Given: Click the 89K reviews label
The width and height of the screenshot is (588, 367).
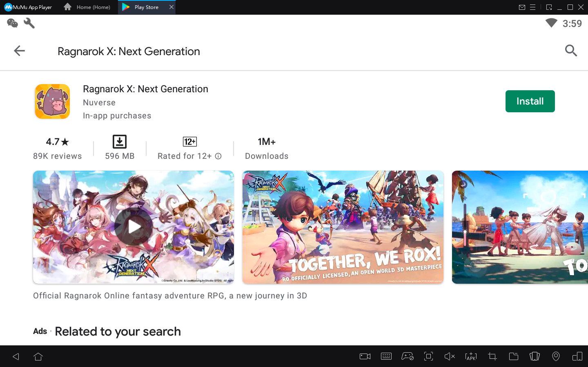Looking at the screenshot, I should pos(58,156).
